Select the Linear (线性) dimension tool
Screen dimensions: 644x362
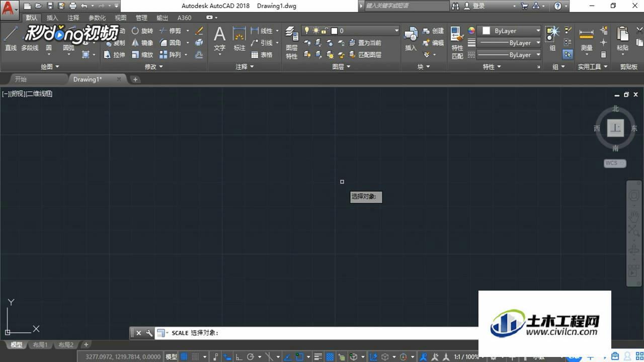coord(262,31)
